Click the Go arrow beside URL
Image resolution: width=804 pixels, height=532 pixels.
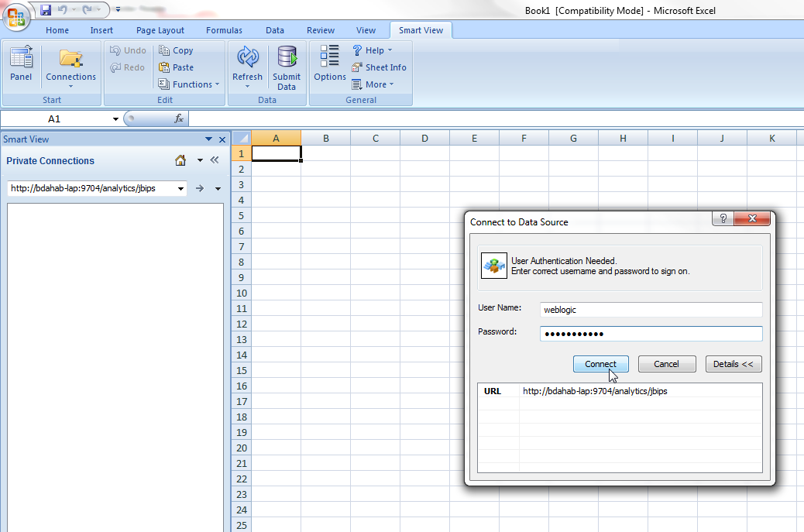(200, 189)
